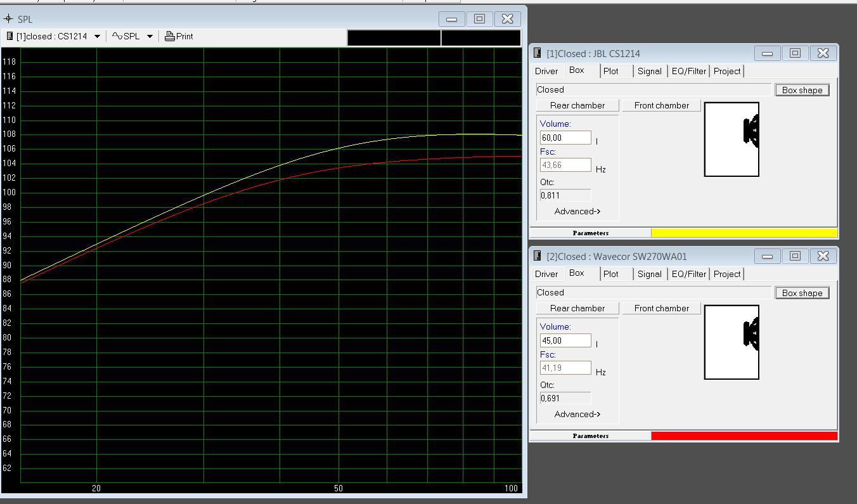Select Box tab in Wavecor SW270WA01 window
The height and width of the screenshot is (504, 857).
click(577, 273)
